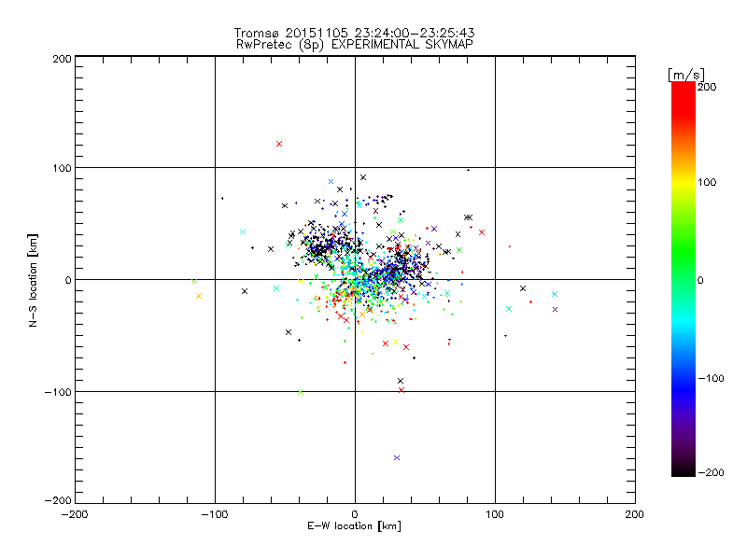Click the E-W axis "200" tick label
The image size is (747, 560).
[635, 514]
